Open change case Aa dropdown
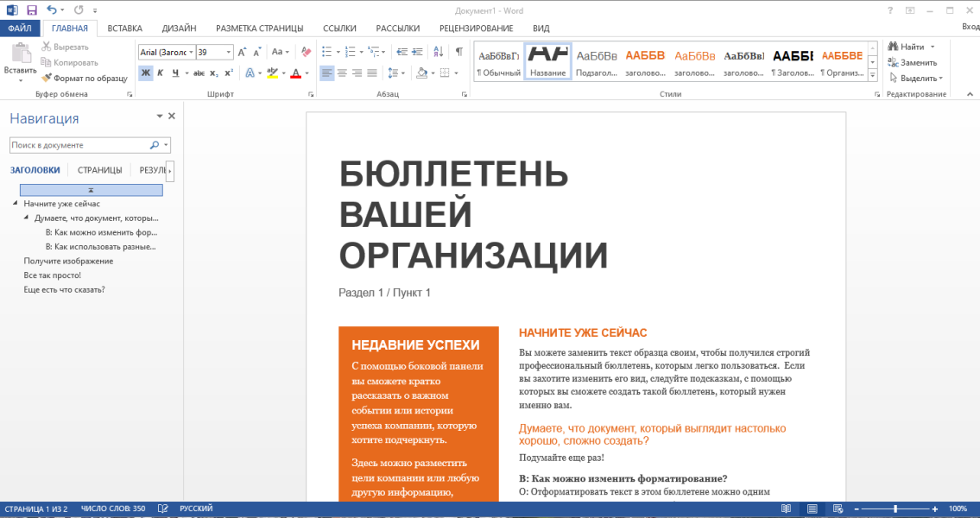 tap(280, 53)
